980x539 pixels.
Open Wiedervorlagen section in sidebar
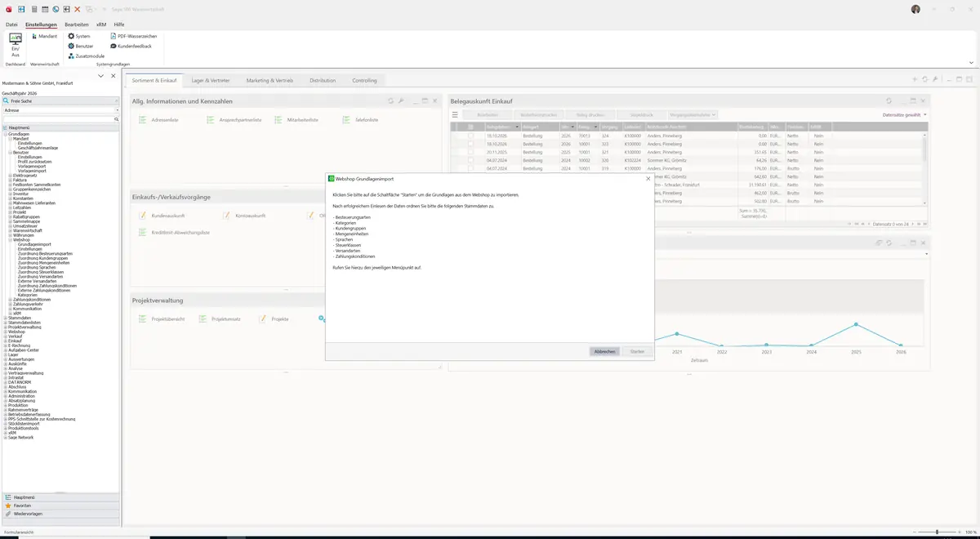(61, 514)
